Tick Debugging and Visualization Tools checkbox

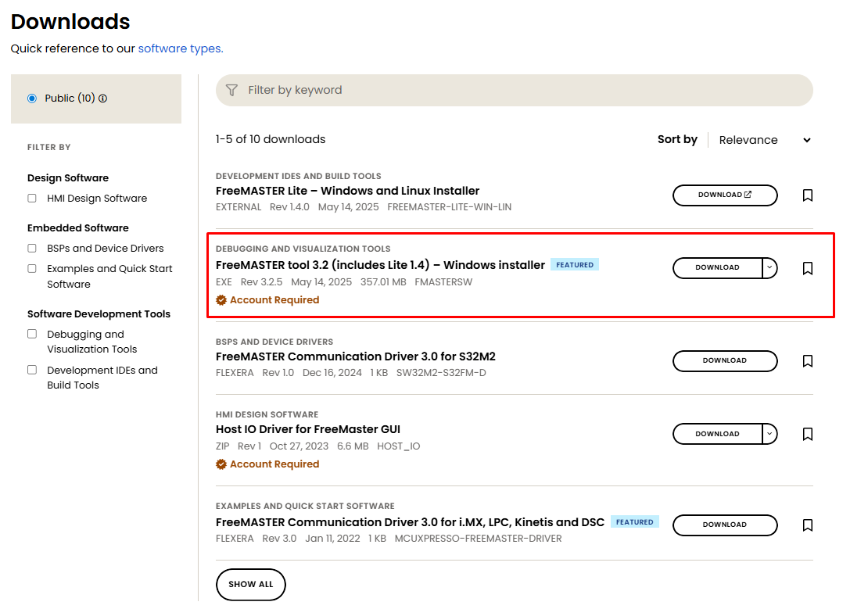32,335
